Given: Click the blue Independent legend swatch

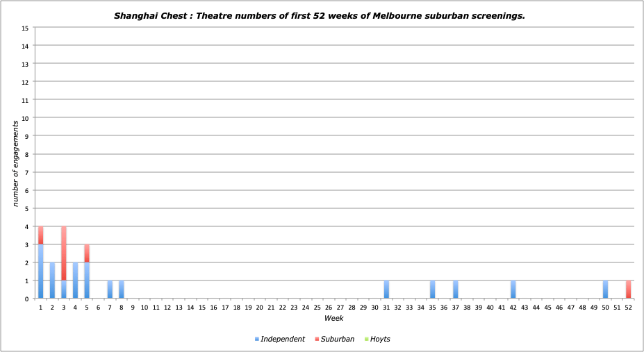Looking at the screenshot, I should point(257,340).
